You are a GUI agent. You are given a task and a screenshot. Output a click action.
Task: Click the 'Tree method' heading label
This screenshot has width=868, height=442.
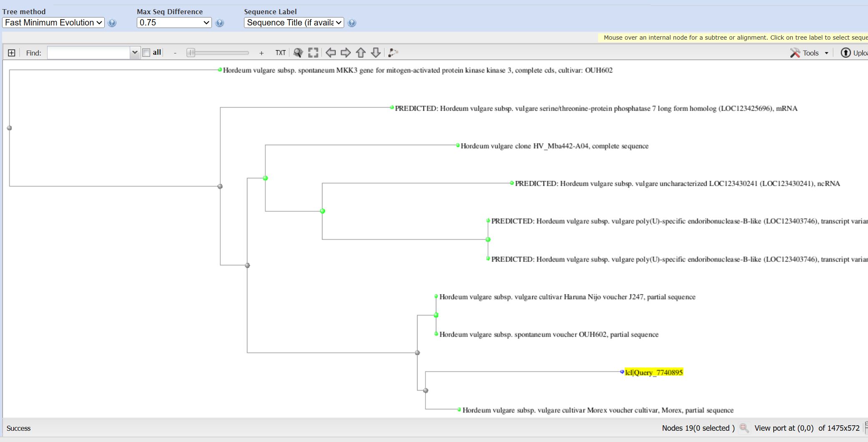click(24, 12)
